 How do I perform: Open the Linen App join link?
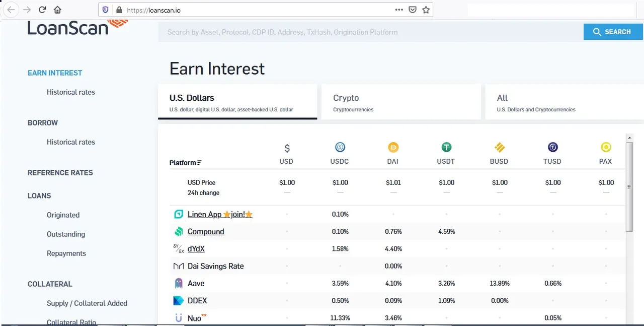point(220,215)
